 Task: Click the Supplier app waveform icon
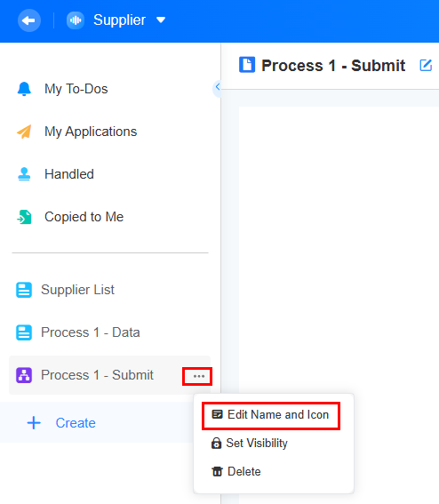click(76, 20)
